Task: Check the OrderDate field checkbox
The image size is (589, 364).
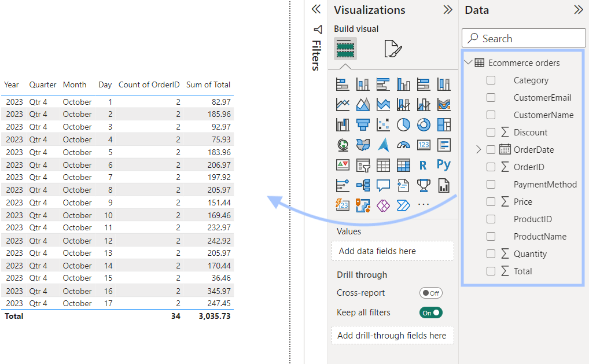Action: coord(491,149)
